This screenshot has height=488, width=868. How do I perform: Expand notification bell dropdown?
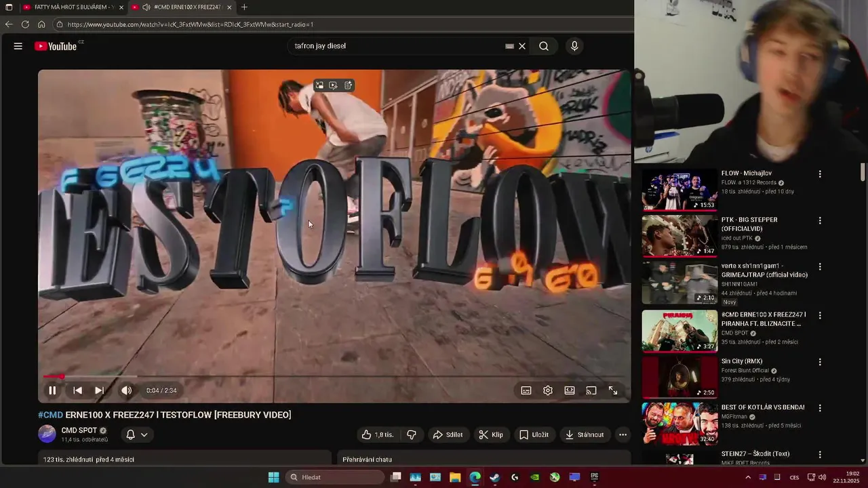tap(136, 434)
